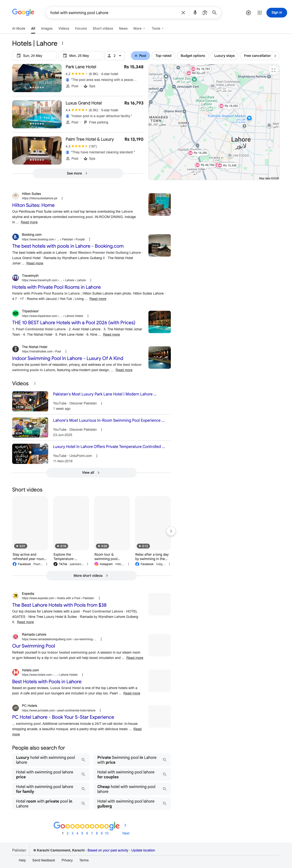Open options for Booking.com result

89,239
